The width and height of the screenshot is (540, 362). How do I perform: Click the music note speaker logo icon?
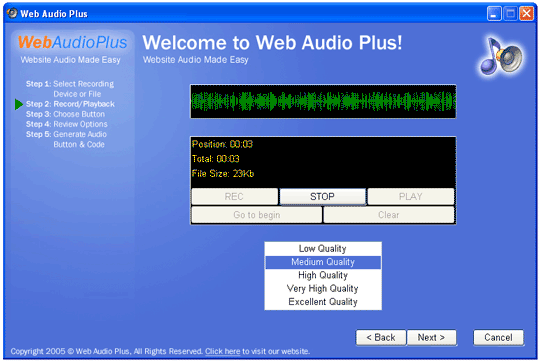coord(501,56)
